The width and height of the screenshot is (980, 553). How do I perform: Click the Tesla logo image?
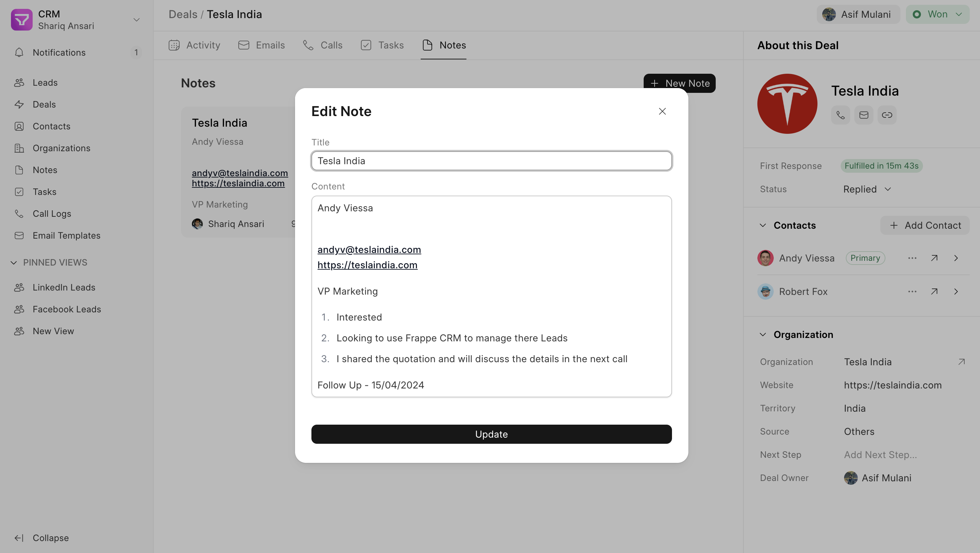click(x=787, y=104)
